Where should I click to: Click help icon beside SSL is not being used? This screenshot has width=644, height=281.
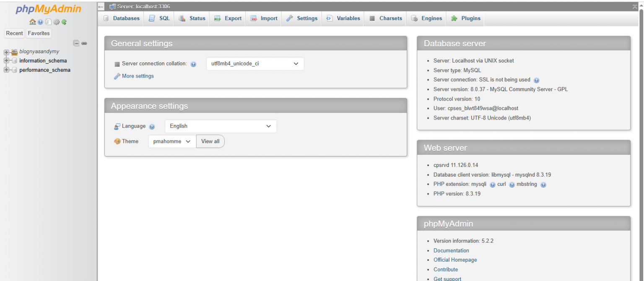pos(536,80)
